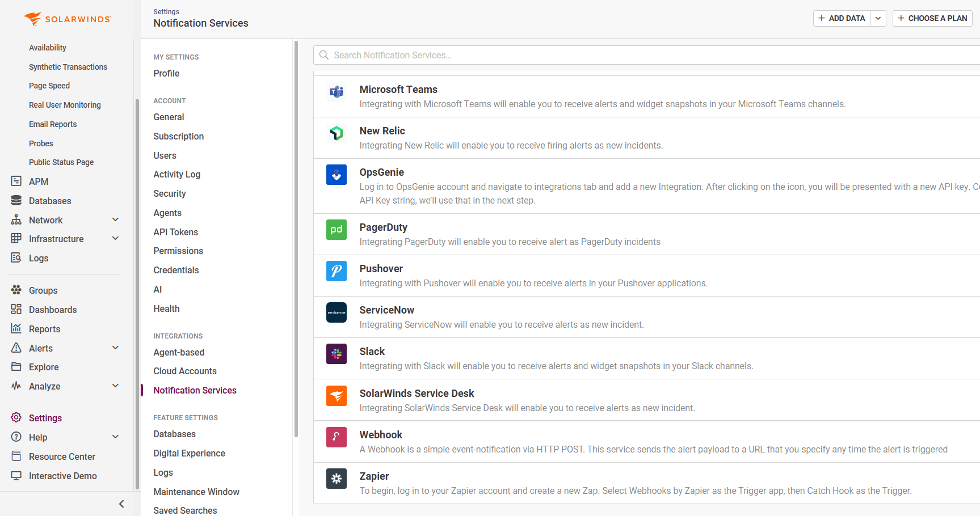Click the New Relic service icon
This screenshot has width=980, height=516.
(337, 133)
